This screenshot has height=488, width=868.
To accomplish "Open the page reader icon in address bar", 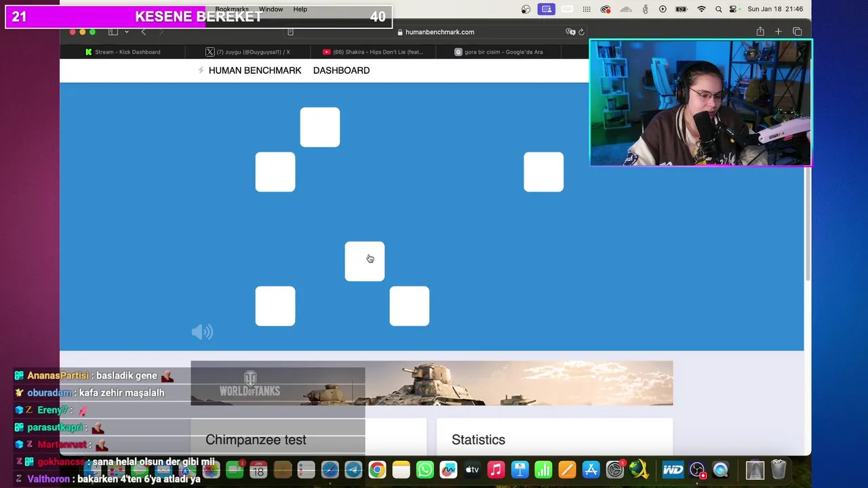I will tap(290, 32).
